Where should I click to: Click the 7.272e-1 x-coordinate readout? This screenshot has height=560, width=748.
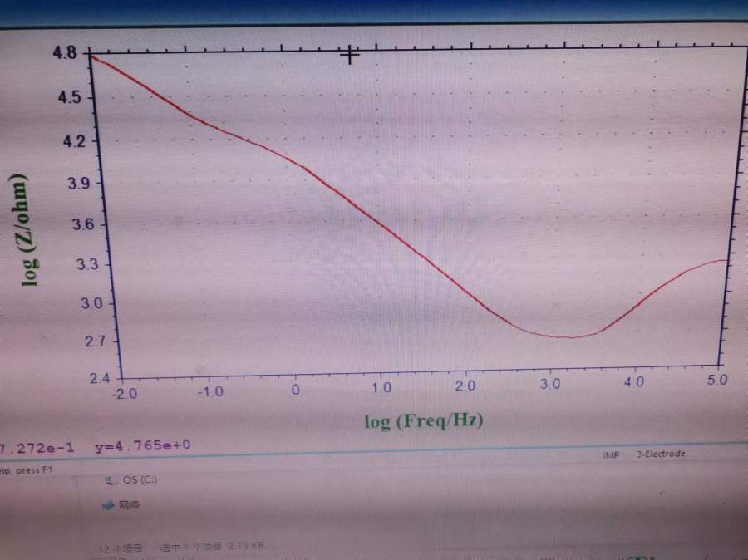(x=37, y=448)
